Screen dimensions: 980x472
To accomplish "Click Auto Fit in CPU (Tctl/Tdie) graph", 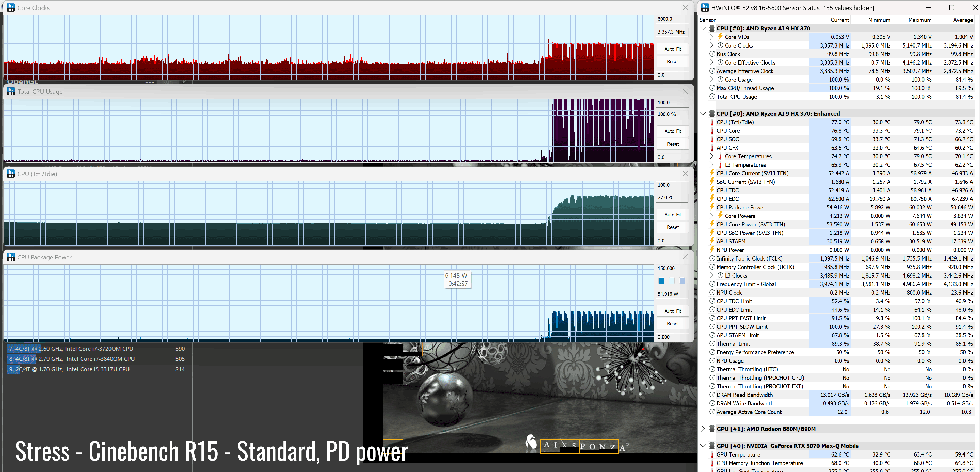I will (x=673, y=215).
